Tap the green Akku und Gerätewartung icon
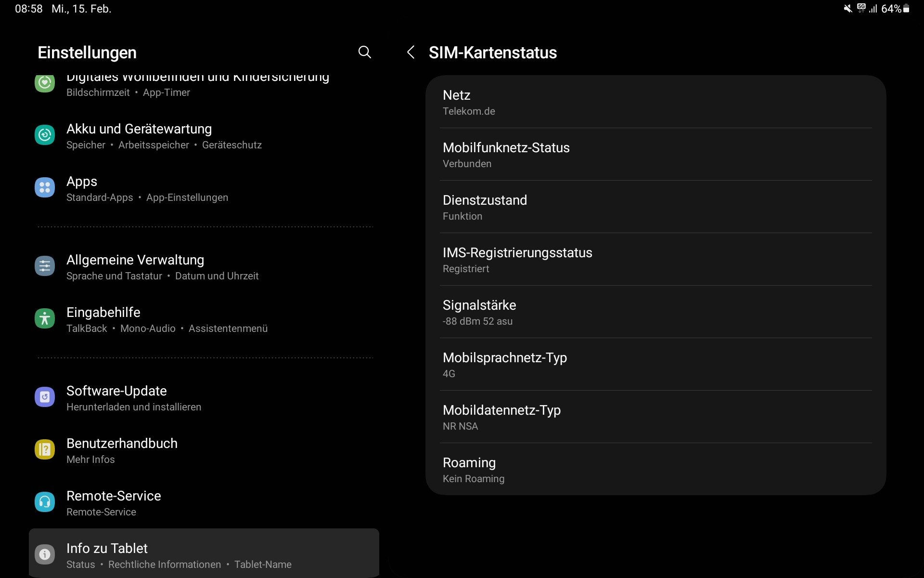 45,135
